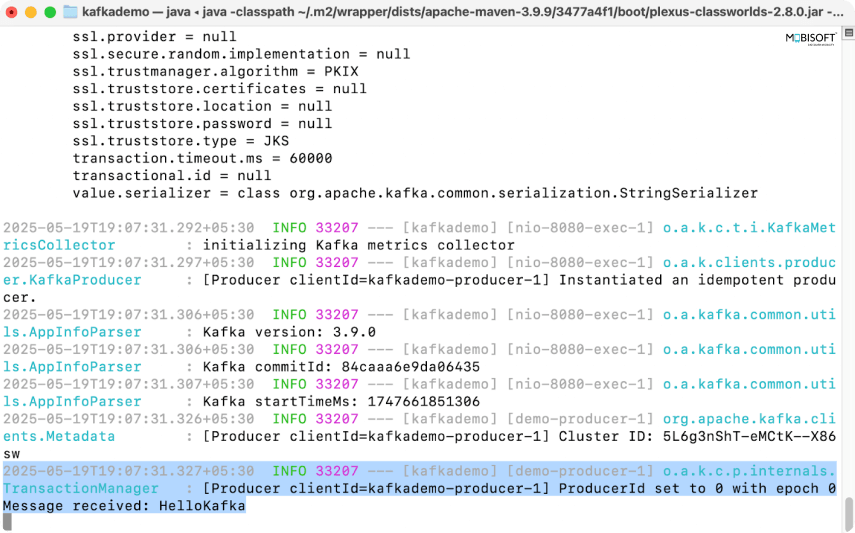Click 'ssl.secure.random.implementation = null'

[241, 54]
